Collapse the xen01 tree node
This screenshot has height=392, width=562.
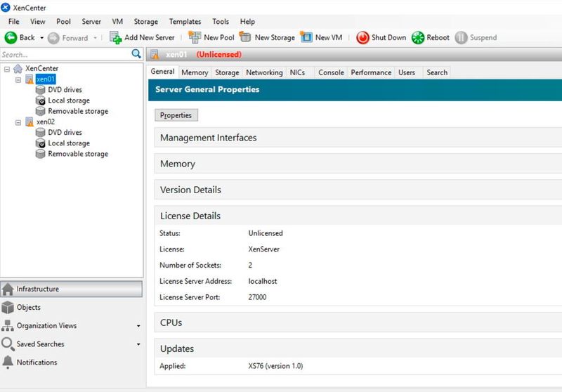coord(18,80)
